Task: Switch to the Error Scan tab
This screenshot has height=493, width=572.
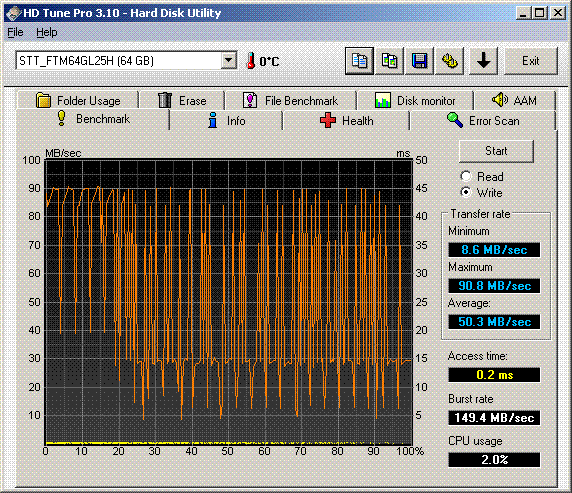Action: tap(482, 120)
